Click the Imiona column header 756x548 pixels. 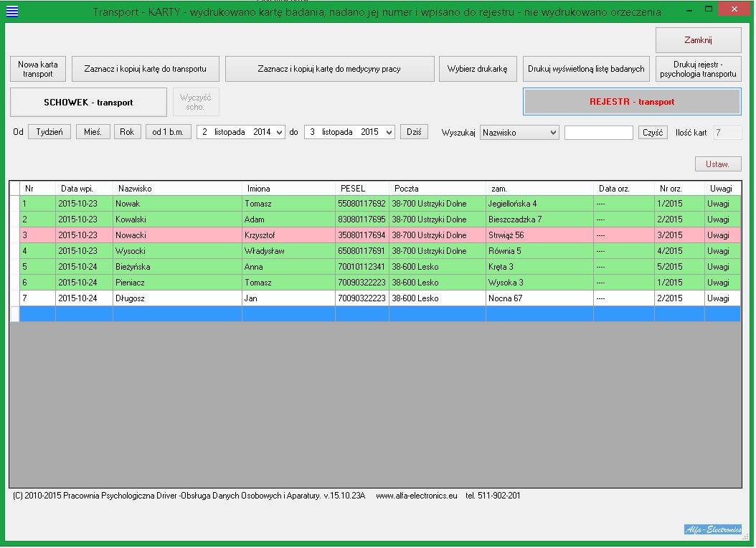(288, 189)
